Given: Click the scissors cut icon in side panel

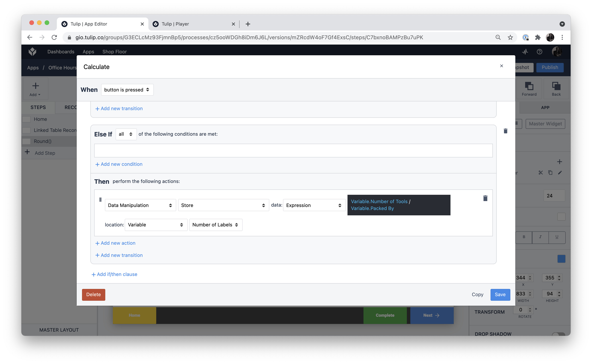Looking at the screenshot, I should 541,173.
